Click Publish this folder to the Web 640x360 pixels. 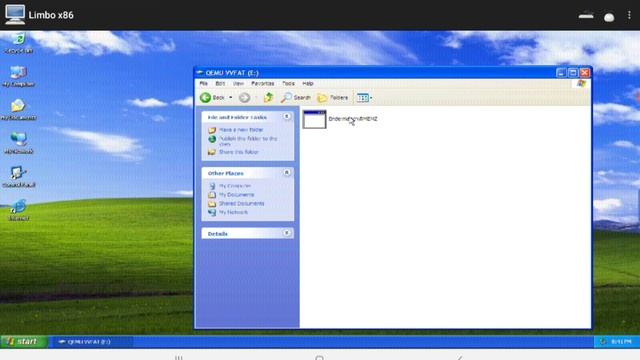tap(248, 141)
